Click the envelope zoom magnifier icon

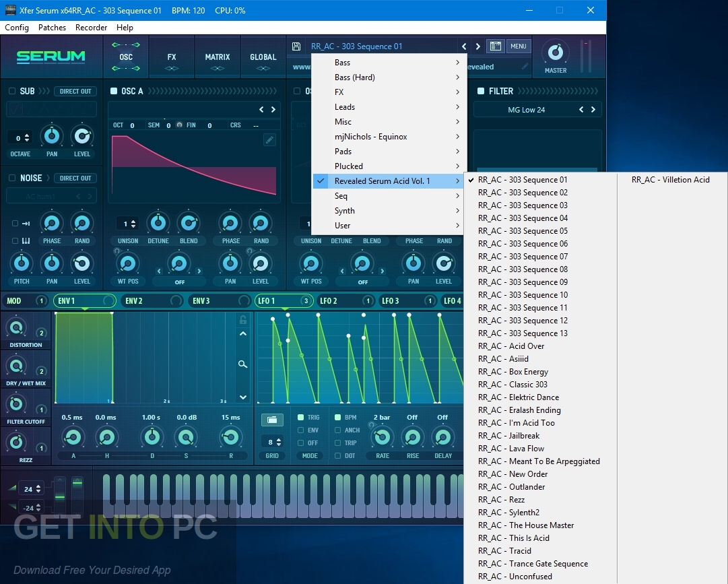(243, 364)
